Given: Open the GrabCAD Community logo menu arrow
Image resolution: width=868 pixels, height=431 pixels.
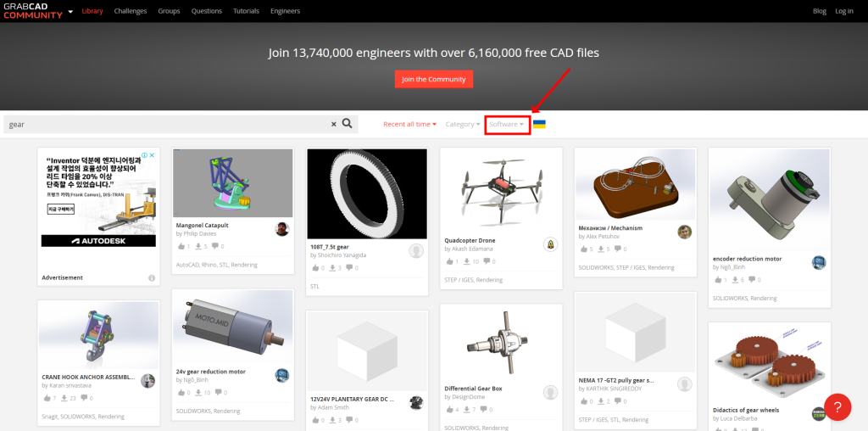Looking at the screenshot, I should [x=70, y=11].
